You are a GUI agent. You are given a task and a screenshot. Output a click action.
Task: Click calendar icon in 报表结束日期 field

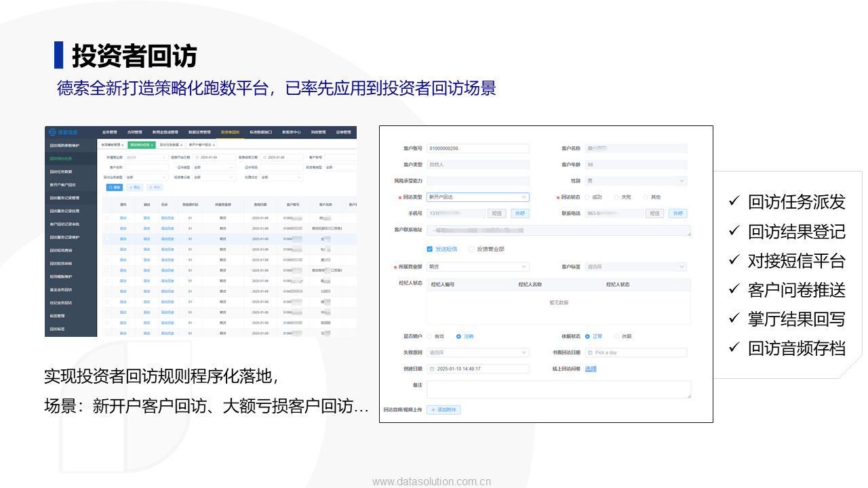coord(264,157)
